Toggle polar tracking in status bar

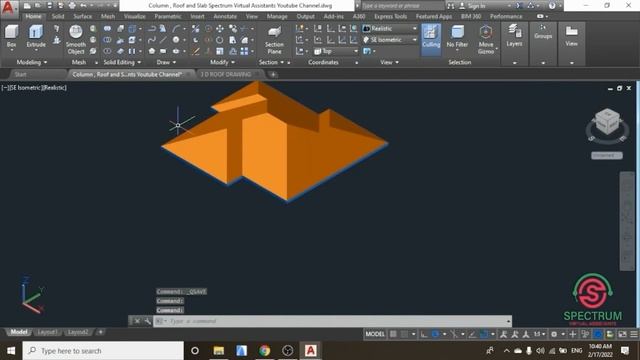[436, 334]
